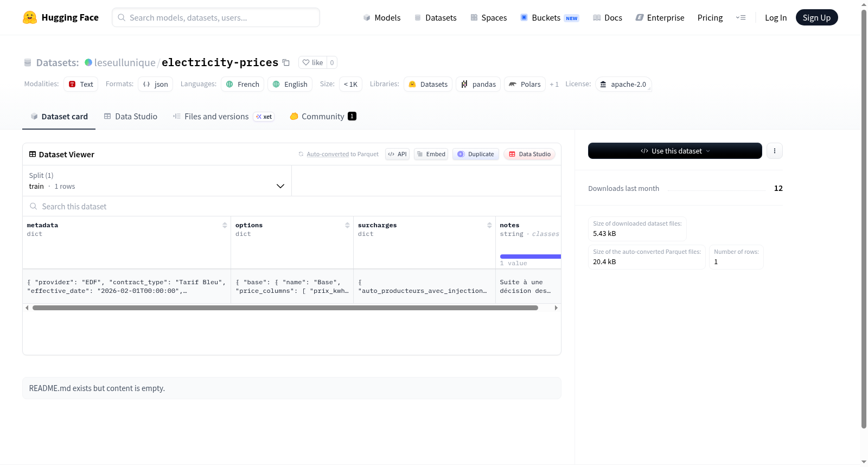This screenshot has width=868, height=467.
Task: Click the page vertical scrollbar
Action: 864,219
